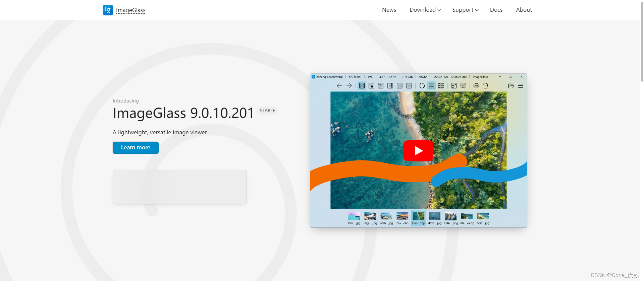
Task: Toggle the checkerboard grid icon in preview toolbar
Action: (441, 86)
